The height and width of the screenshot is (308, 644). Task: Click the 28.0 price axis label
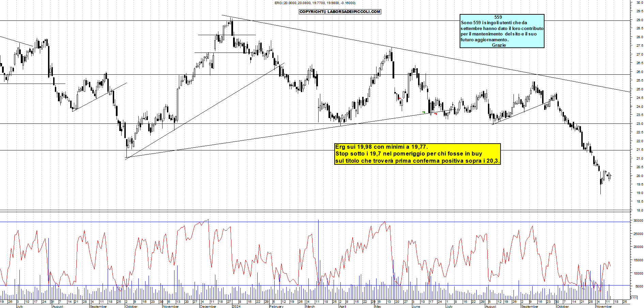[x=640, y=37]
